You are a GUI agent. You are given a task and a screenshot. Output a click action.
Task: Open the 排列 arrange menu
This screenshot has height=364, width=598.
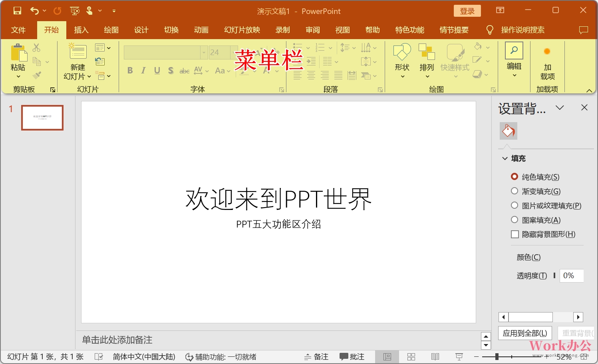click(427, 61)
